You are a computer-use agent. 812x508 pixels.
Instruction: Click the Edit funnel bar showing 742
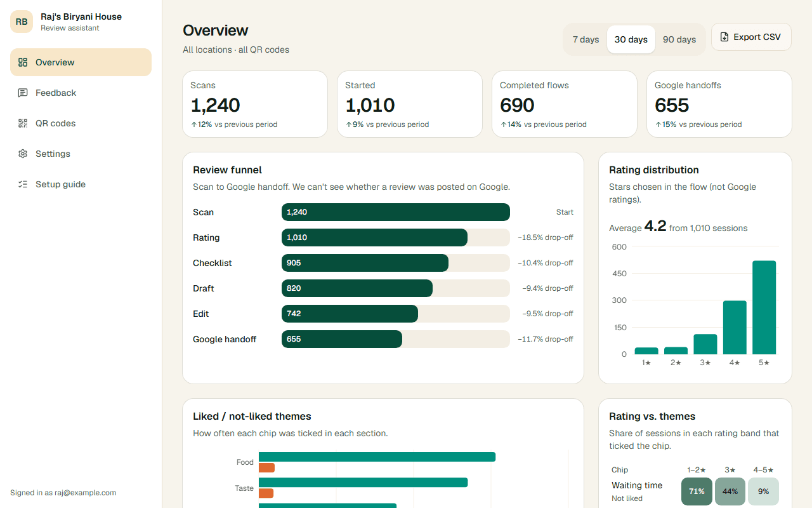coord(350,314)
